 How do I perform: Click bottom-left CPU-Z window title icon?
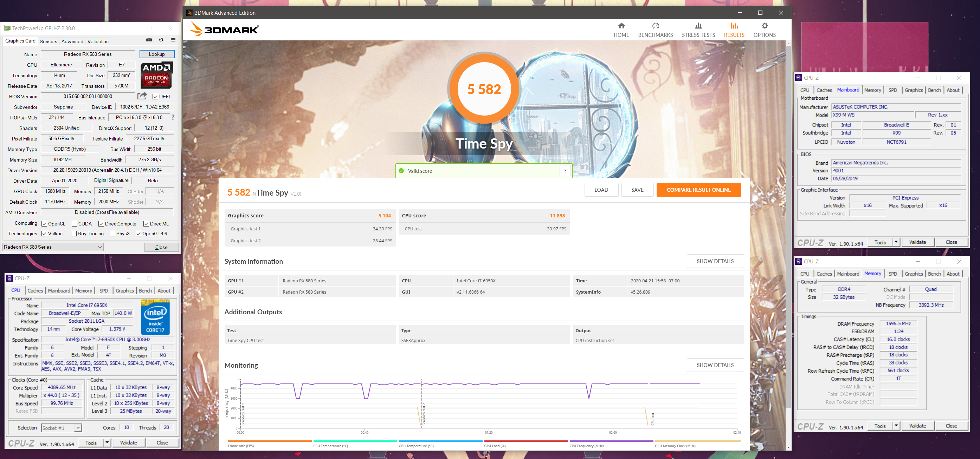(x=9, y=278)
